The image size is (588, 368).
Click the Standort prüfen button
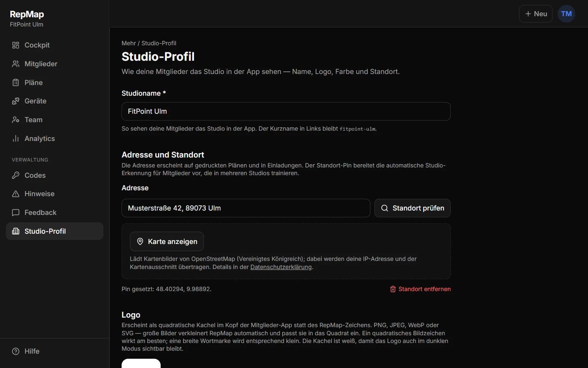pyautogui.click(x=412, y=208)
